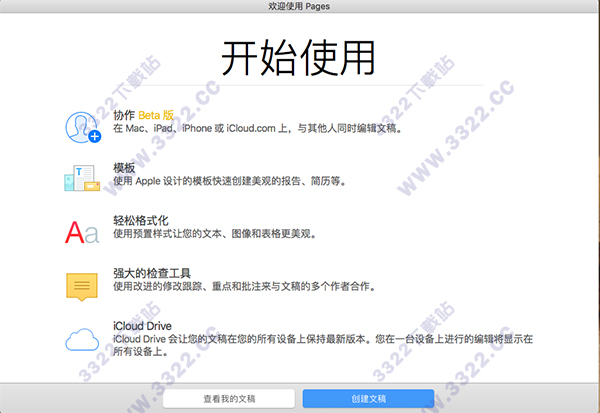Click the description mentioning iCloud.com
Screen dimensions: 600x413
click(x=258, y=128)
